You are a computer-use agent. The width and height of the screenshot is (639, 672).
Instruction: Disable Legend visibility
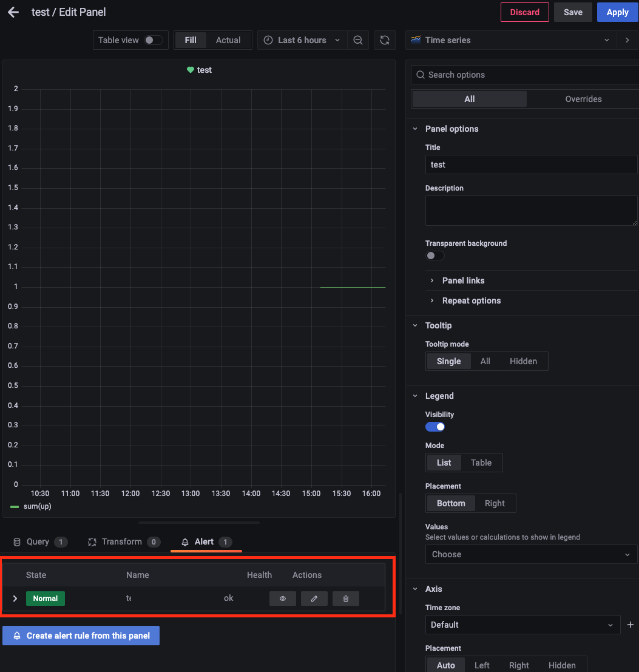[x=435, y=427]
